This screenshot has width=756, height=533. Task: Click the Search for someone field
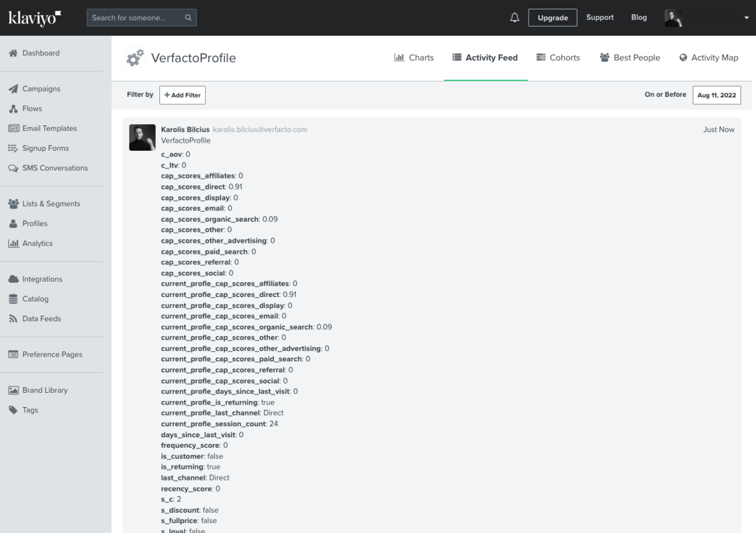[x=141, y=18]
